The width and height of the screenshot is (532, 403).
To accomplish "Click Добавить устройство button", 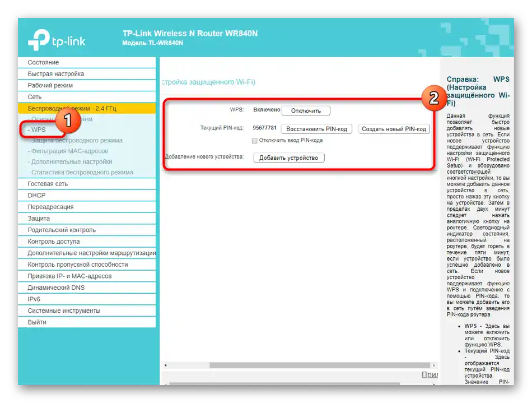I will coord(289,158).
